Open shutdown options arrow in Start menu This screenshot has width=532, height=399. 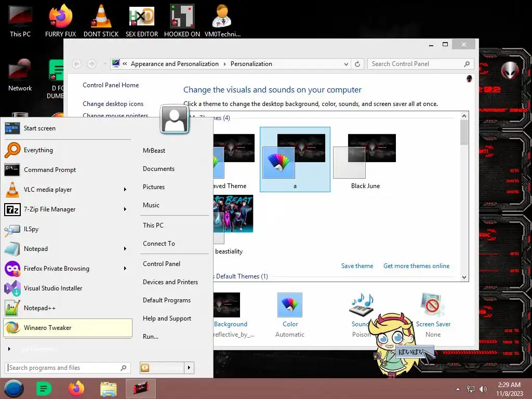(x=189, y=367)
